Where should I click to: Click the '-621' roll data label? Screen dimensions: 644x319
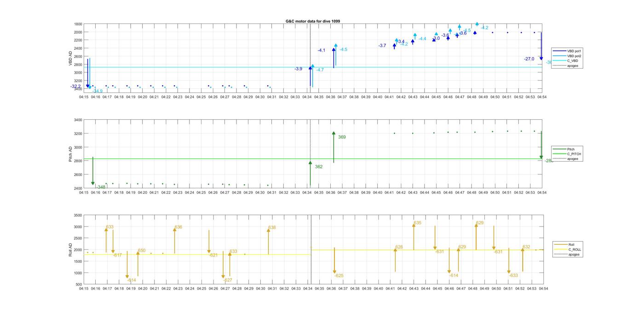coord(213,255)
